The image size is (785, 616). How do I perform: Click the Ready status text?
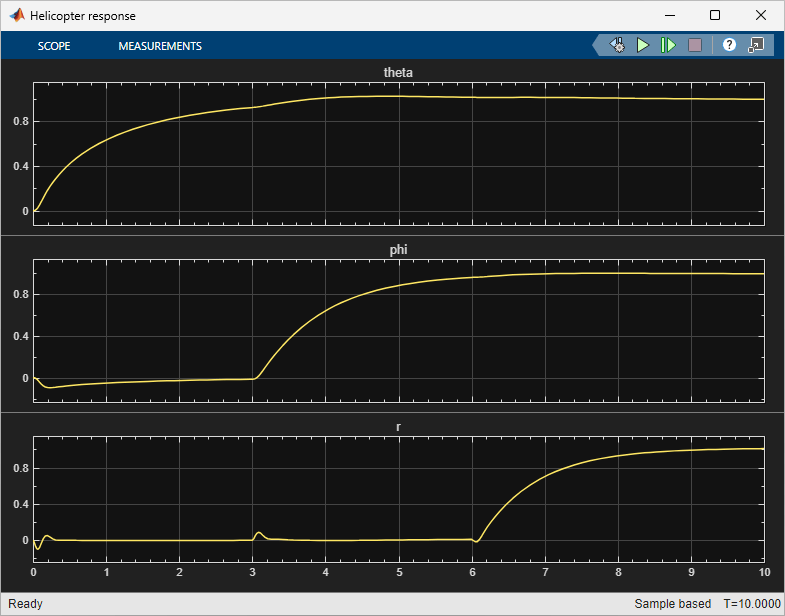point(25,604)
